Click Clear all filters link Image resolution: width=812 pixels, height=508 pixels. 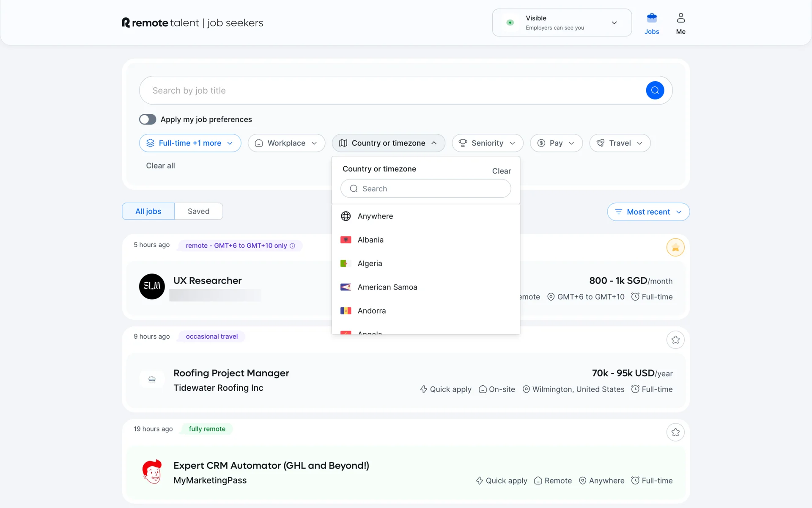pyautogui.click(x=160, y=166)
